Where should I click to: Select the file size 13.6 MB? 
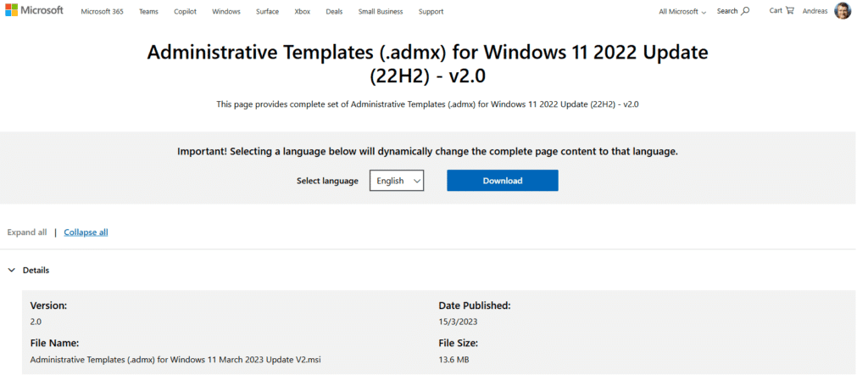454,360
